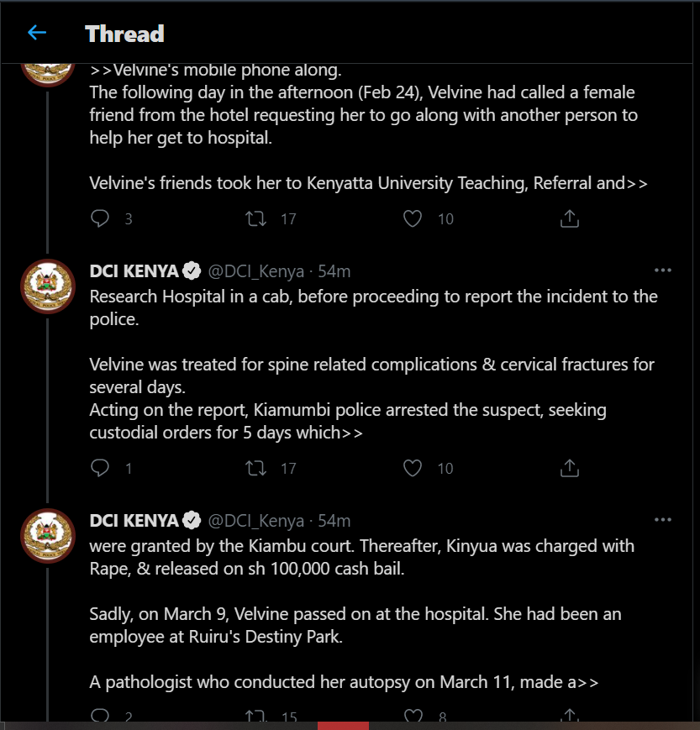The height and width of the screenshot is (730, 700).
Task: Like the tweet about Velvine's female friend
Action: coord(412,218)
